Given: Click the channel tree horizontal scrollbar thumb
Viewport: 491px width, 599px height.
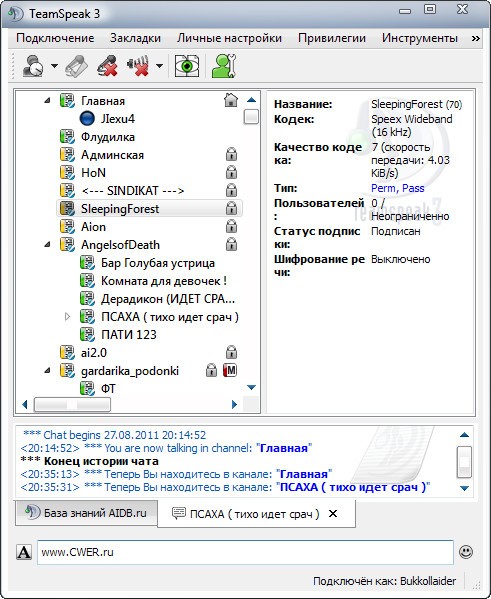Looking at the screenshot, I should pyautogui.click(x=72, y=404).
